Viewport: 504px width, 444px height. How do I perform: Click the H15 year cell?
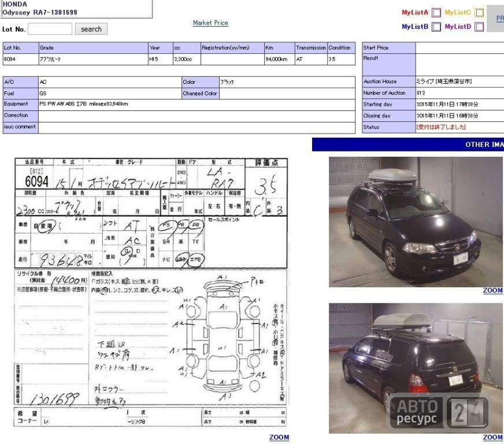click(161, 59)
